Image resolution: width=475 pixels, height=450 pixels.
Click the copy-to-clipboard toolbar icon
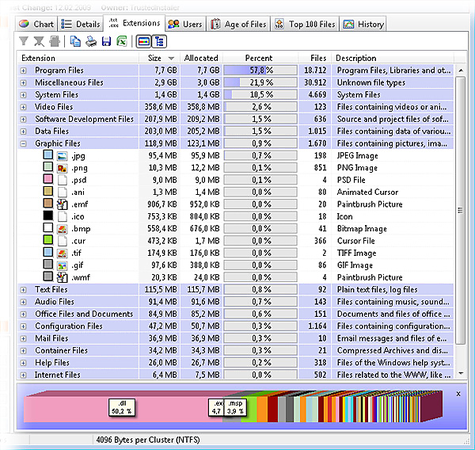(75, 41)
